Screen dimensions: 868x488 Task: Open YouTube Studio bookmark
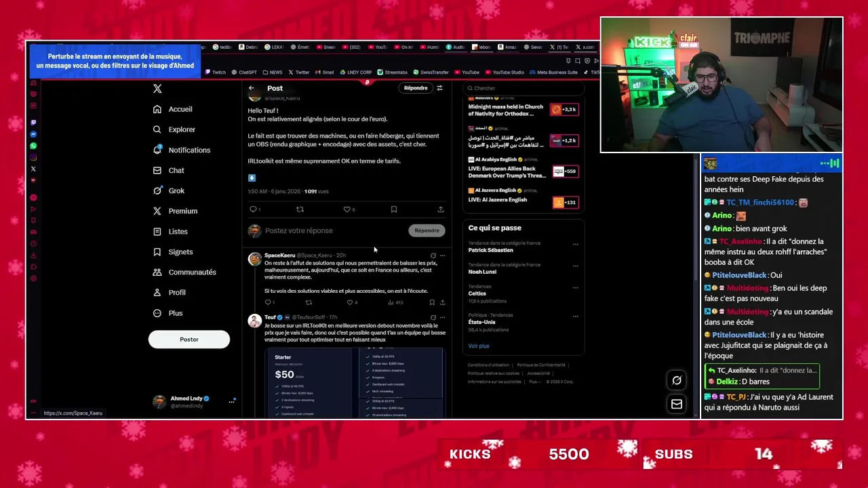tap(505, 73)
